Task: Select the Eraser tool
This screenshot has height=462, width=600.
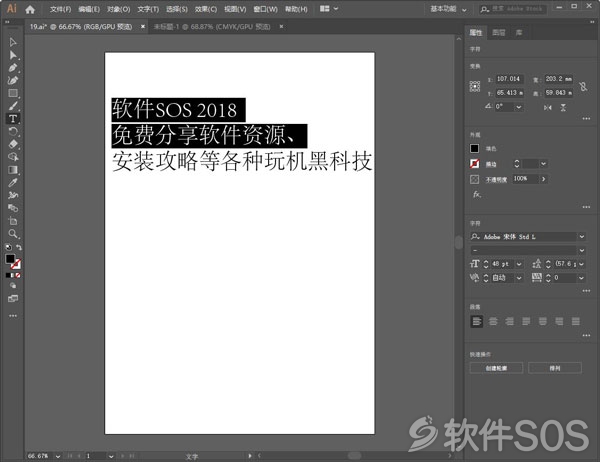Action: [x=13, y=144]
